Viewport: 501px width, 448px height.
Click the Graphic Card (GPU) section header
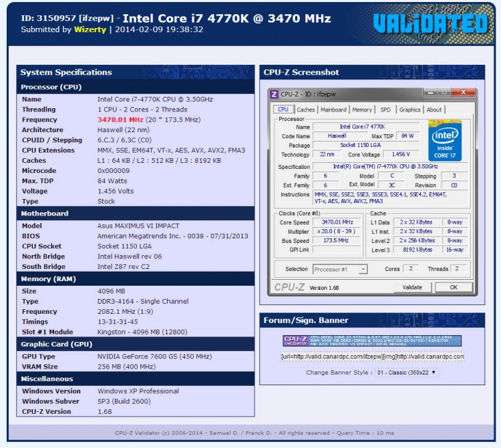[x=136, y=344]
